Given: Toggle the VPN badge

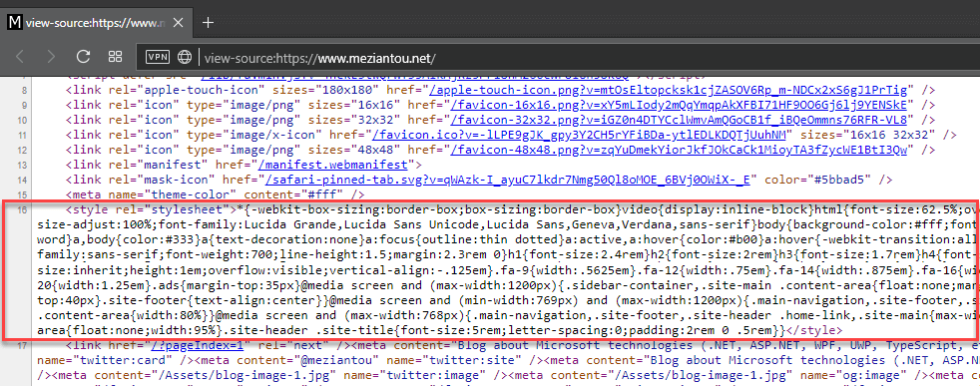Looking at the screenshot, I should pos(157,58).
